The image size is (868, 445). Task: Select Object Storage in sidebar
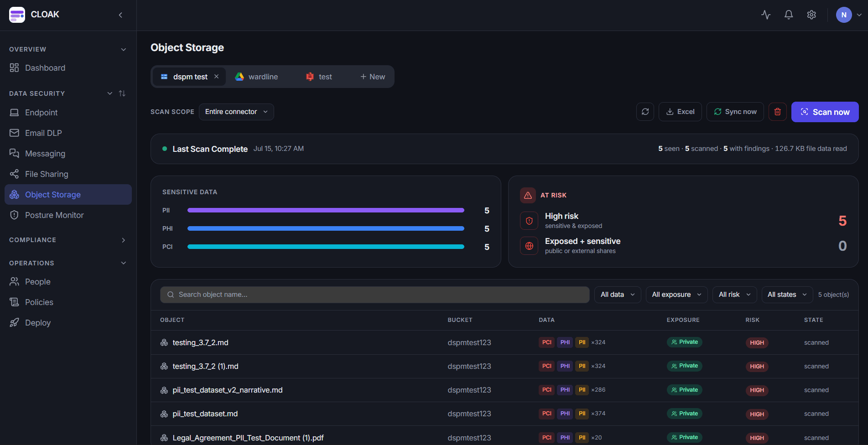point(68,195)
